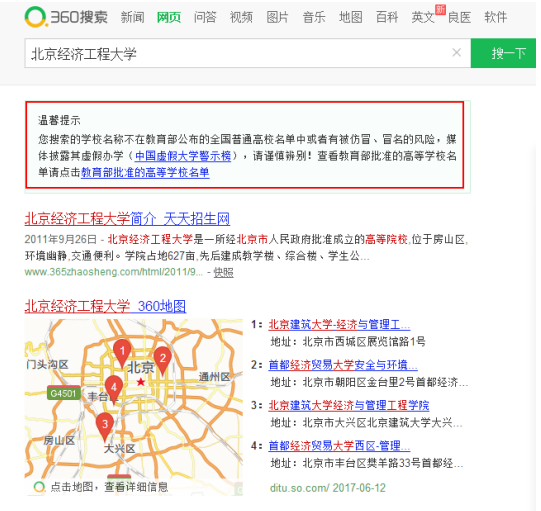The width and height of the screenshot is (541, 511).
Task: Click map marker number 1
Action: (x=122, y=353)
